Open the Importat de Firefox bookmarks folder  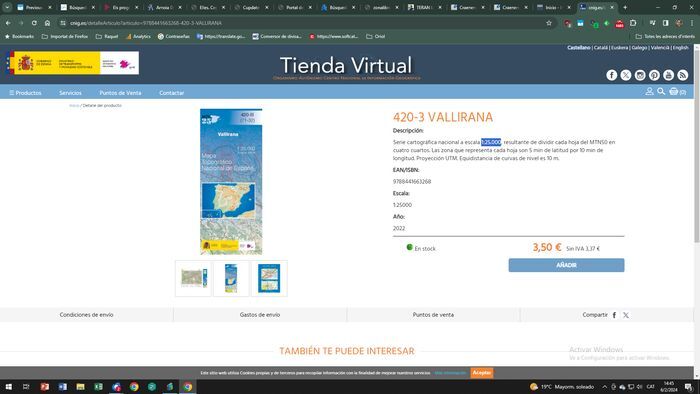pyautogui.click(x=65, y=36)
